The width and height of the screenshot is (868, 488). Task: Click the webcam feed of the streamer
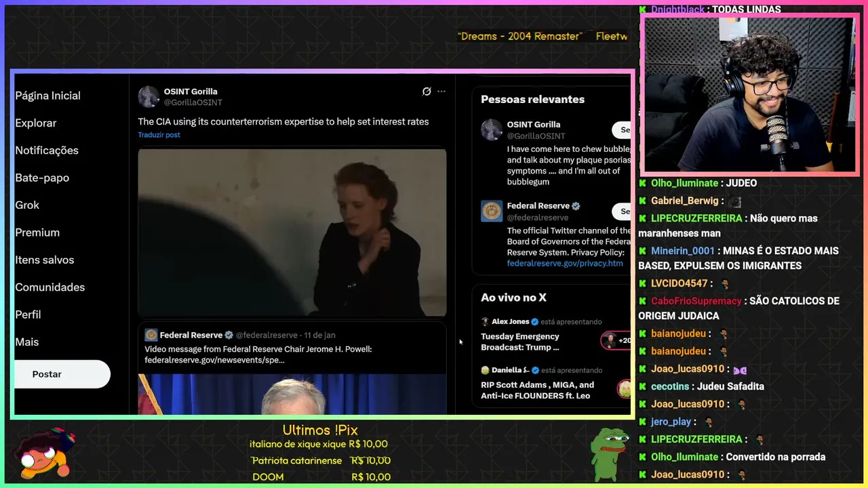pos(749,95)
